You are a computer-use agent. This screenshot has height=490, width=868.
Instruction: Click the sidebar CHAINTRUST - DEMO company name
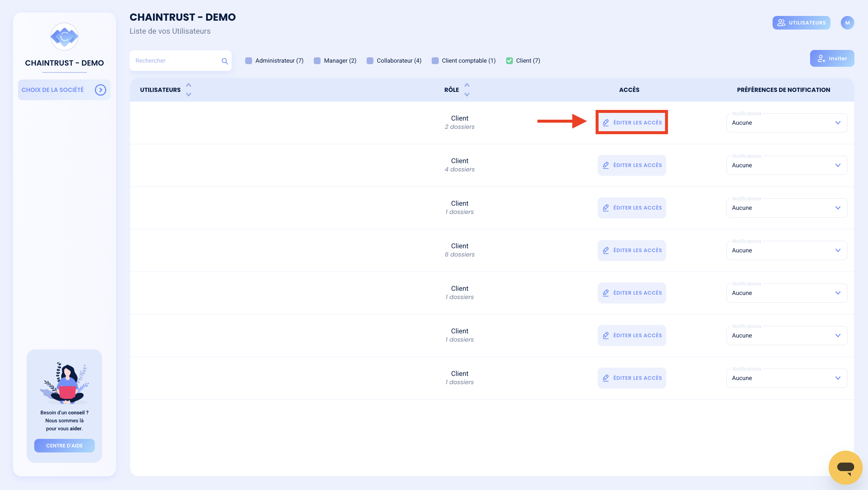[x=64, y=63]
